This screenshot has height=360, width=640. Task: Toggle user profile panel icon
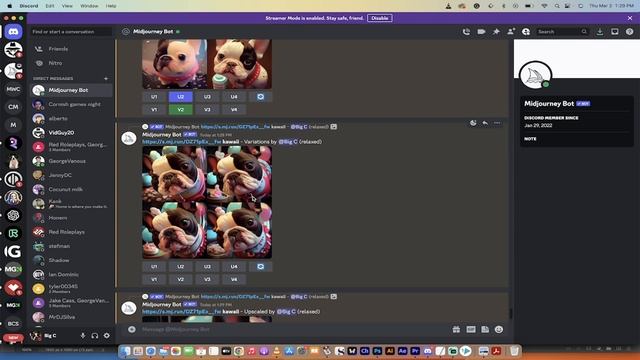(526, 32)
